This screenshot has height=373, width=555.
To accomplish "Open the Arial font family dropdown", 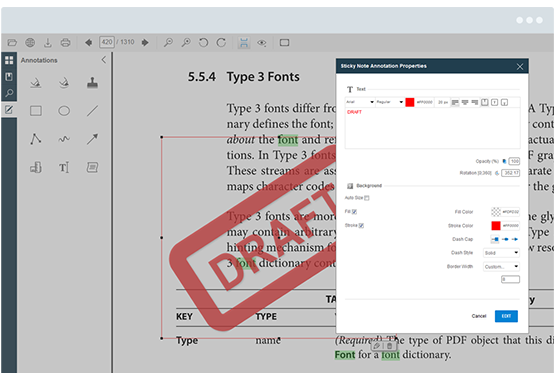I will coord(360,102).
